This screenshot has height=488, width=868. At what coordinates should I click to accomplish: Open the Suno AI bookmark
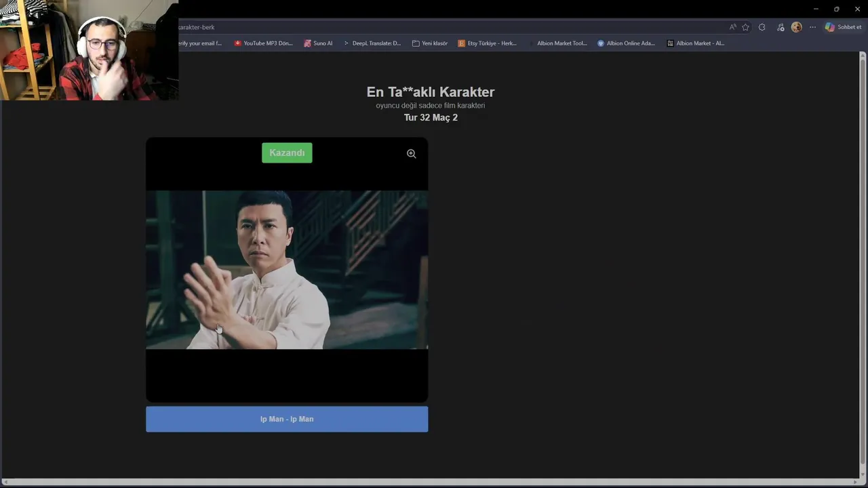coord(318,43)
